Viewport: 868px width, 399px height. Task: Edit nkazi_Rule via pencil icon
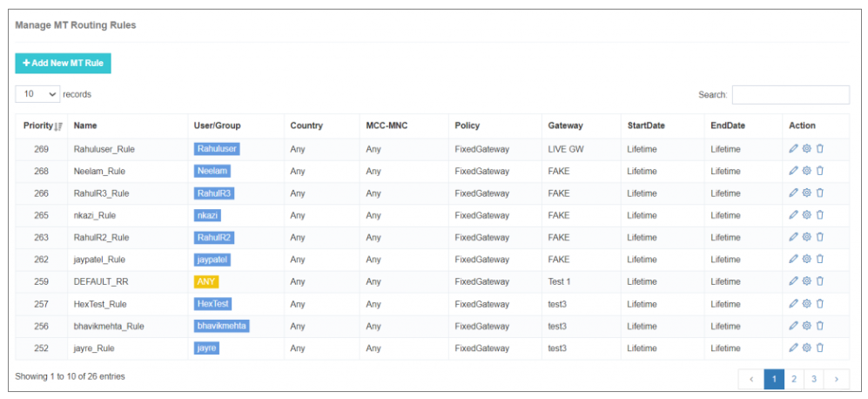[x=793, y=215]
